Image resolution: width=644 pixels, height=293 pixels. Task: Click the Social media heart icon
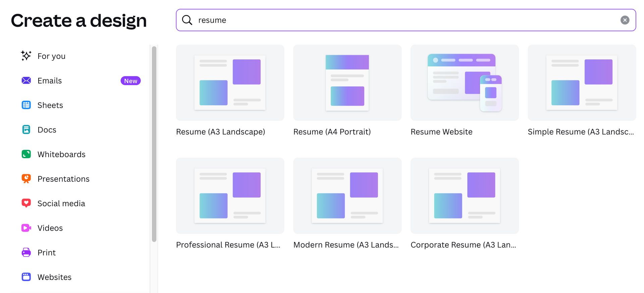26,203
